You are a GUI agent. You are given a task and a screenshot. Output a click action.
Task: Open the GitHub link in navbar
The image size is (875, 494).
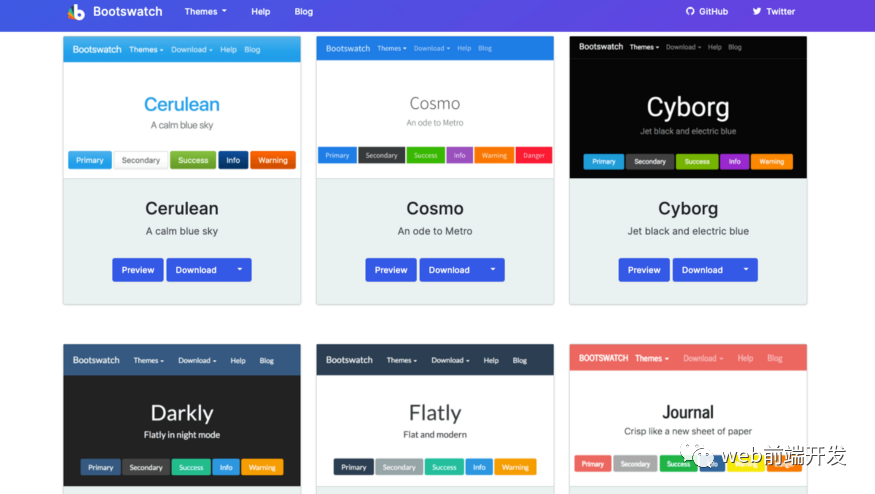pos(706,12)
